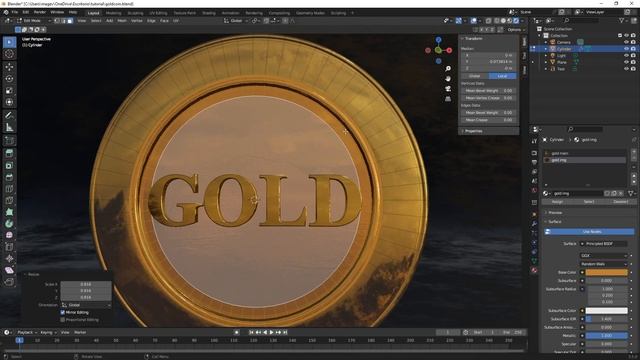The image size is (640, 360).
Task: Select the Extrude Region tool
Action: point(9,153)
